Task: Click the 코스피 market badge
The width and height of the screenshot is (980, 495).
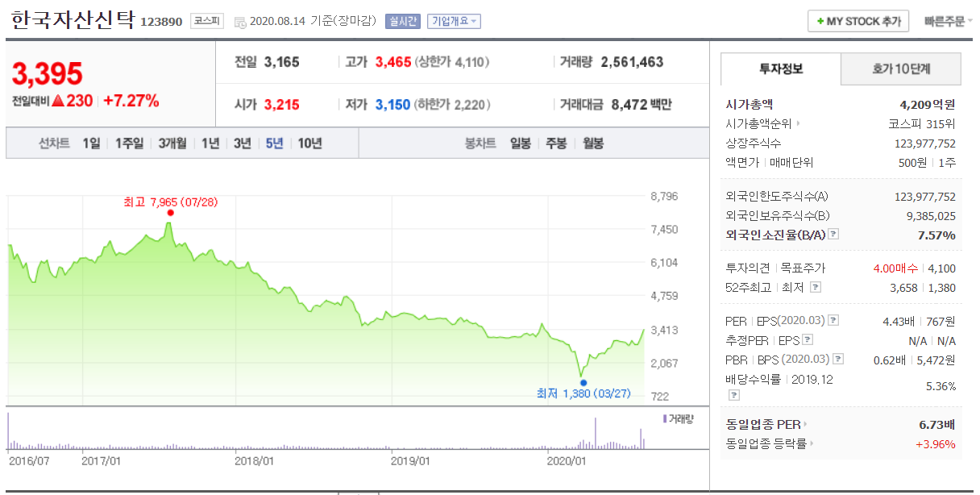Action: 207,21
